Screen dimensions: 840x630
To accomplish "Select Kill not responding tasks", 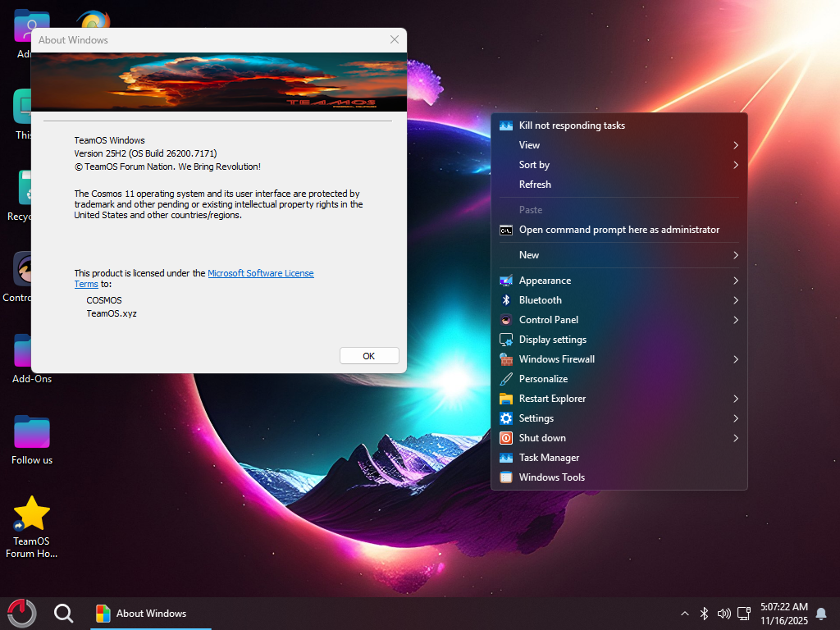I will point(572,126).
